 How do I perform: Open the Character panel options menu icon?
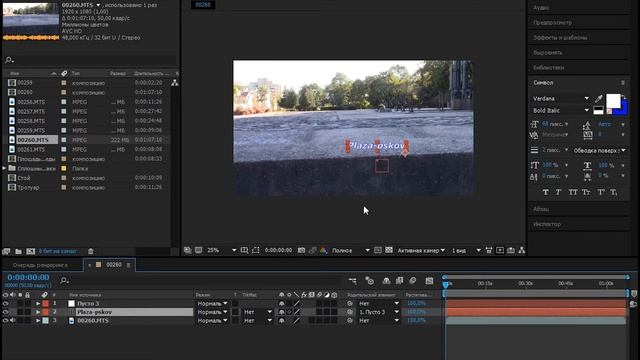click(623, 82)
